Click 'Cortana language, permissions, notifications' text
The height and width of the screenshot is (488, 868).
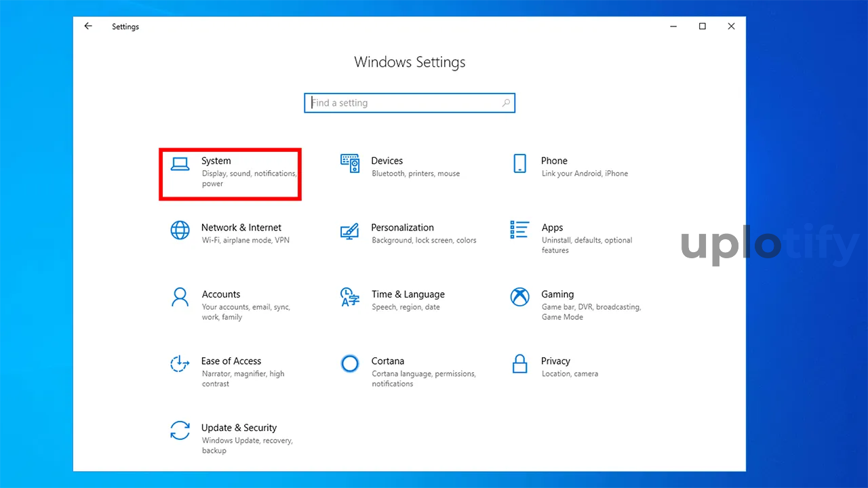[x=424, y=379]
